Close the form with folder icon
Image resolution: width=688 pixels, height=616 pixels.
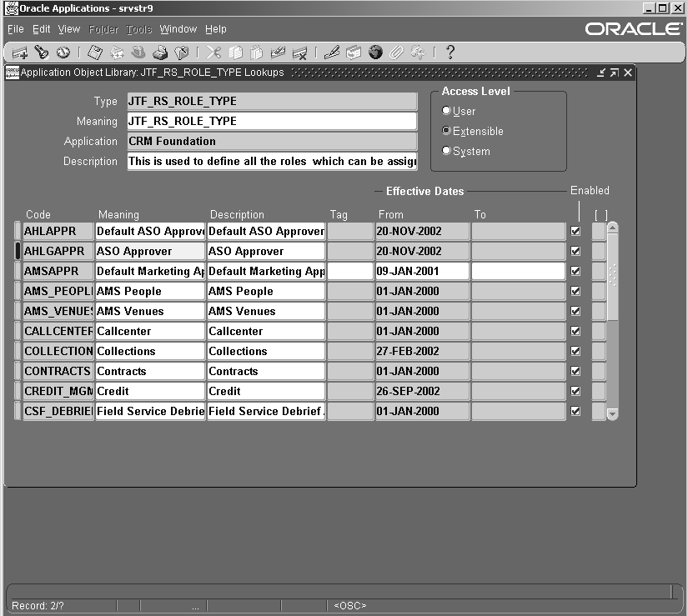point(182,53)
